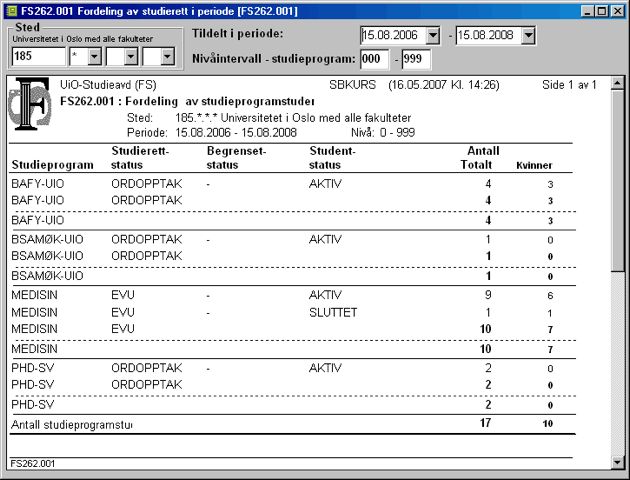Viewport: 630px width, 480px height.
Task: Click SBKURS text in report header
Action: [x=352, y=85]
